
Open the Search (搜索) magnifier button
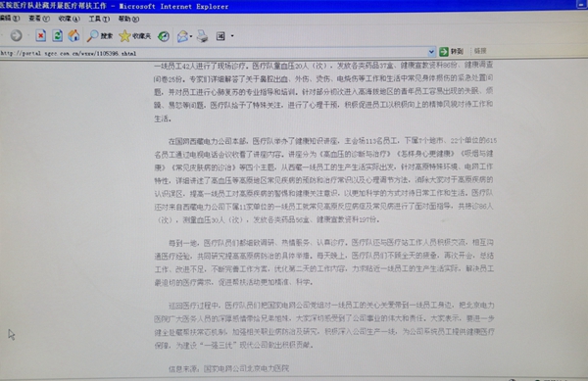pos(100,36)
